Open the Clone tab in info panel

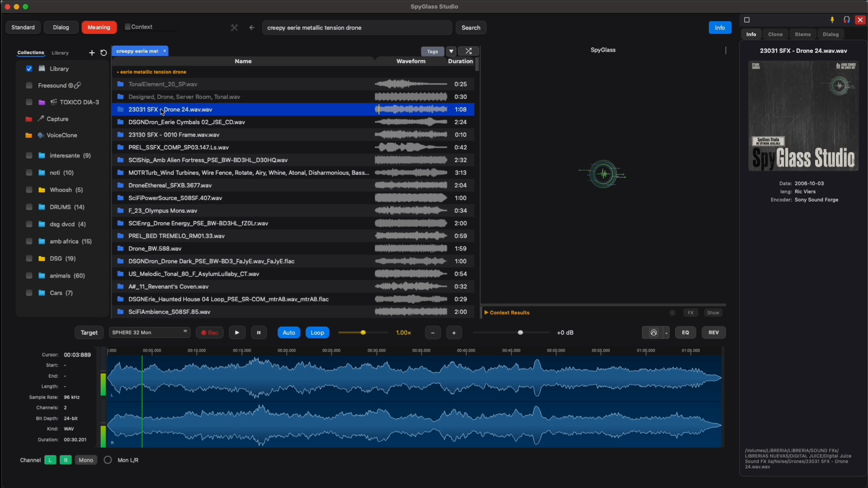(775, 34)
